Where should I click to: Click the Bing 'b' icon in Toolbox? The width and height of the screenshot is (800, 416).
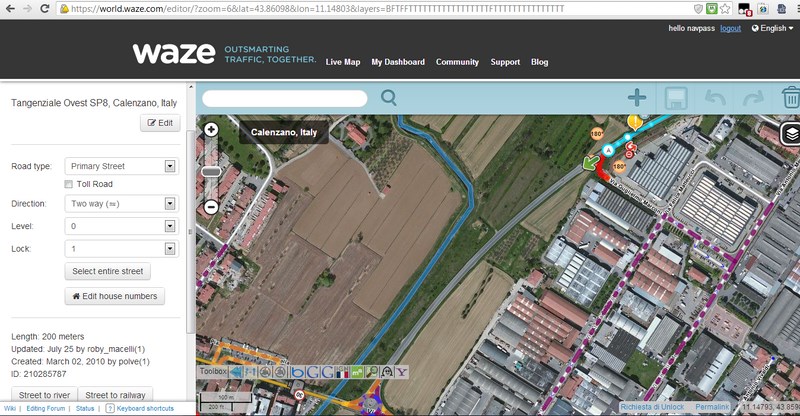click(297, 372)
